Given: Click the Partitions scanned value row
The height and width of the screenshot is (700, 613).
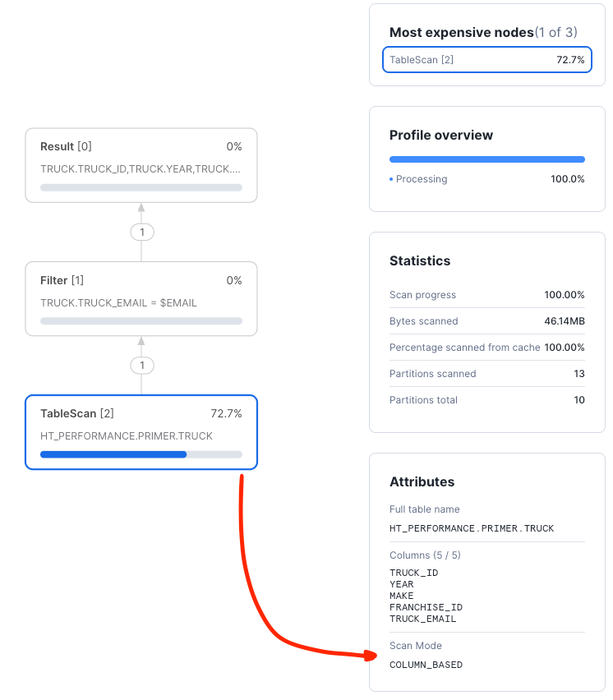Looking at the screenshot, I should click(486, 374).
